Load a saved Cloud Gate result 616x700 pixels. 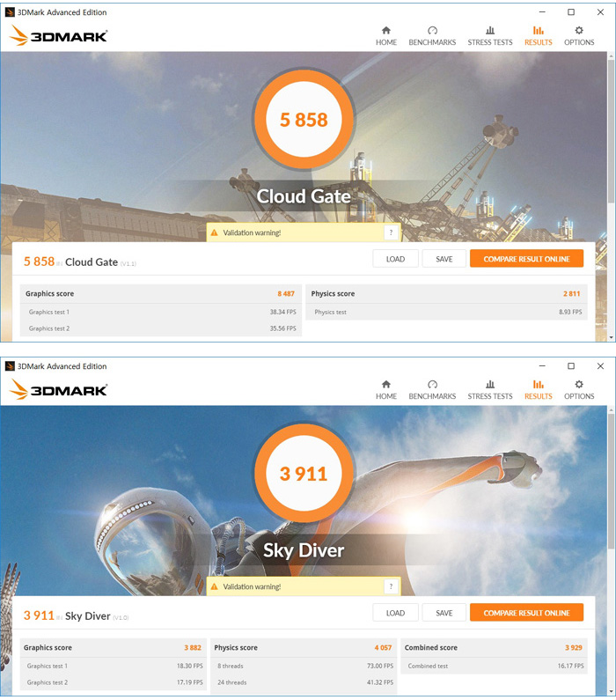[395, 259]
